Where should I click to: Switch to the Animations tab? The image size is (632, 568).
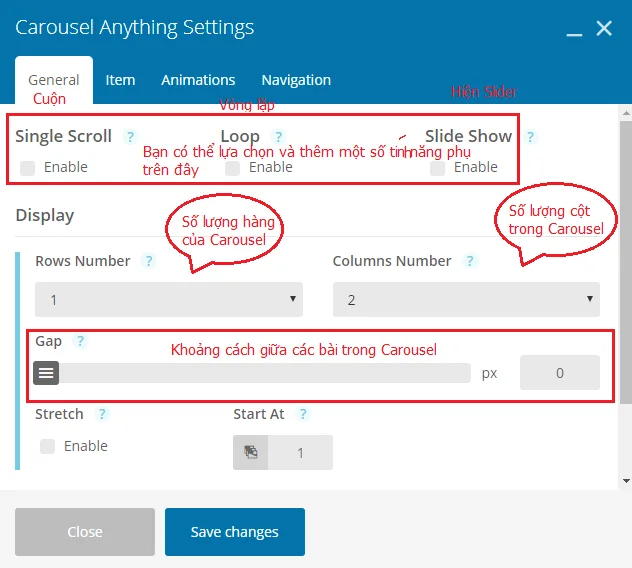tap(198, 80)
